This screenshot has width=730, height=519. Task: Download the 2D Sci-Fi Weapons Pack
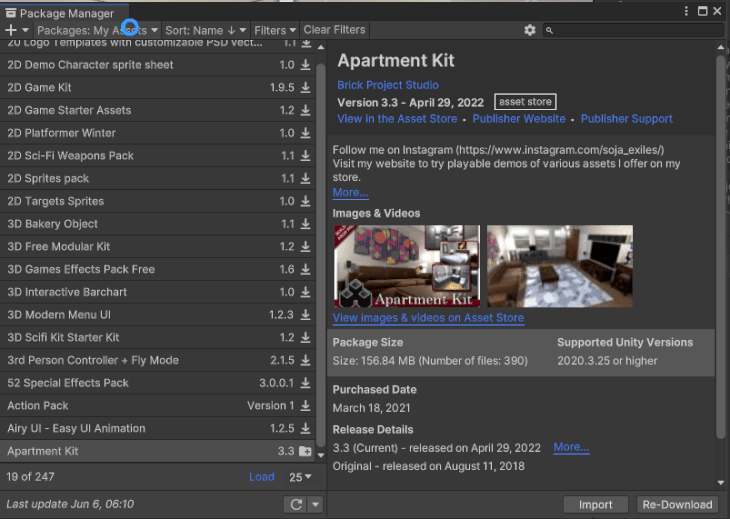305,155
